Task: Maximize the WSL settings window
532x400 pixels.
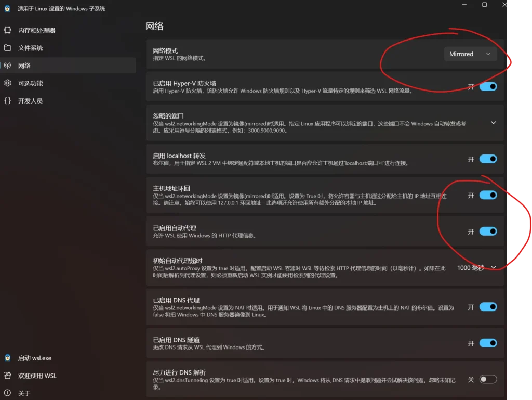Action: pos(485,4)
